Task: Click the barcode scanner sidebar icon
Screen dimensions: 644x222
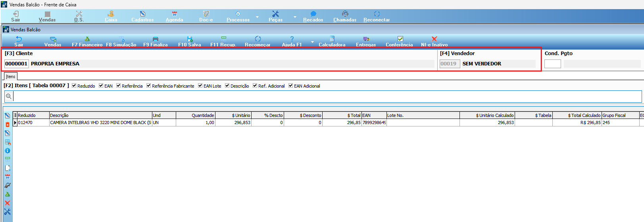Action: click(x=7, y=186)
